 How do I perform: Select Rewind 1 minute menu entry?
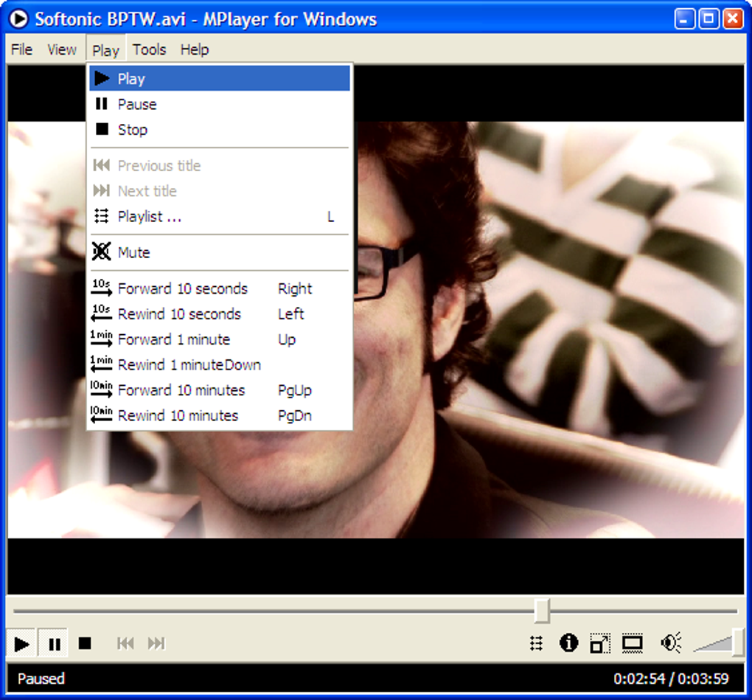pos(220,364)
